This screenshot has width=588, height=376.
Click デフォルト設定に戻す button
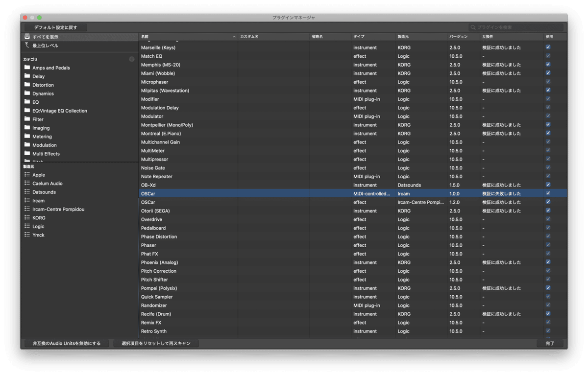(55, 27)
